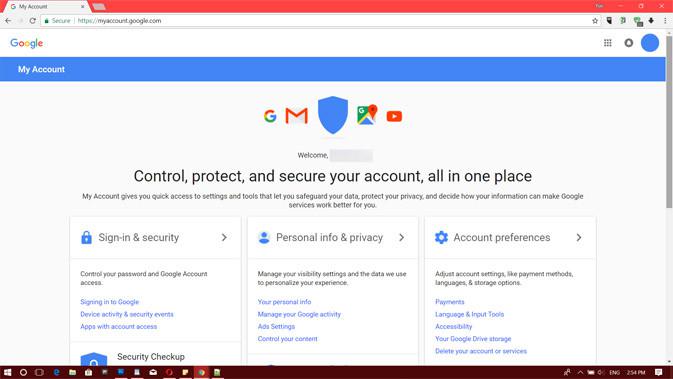Click the Google logo
This screenshot has width=673, height=379.
pyautogui.click(x=27, y=43)
